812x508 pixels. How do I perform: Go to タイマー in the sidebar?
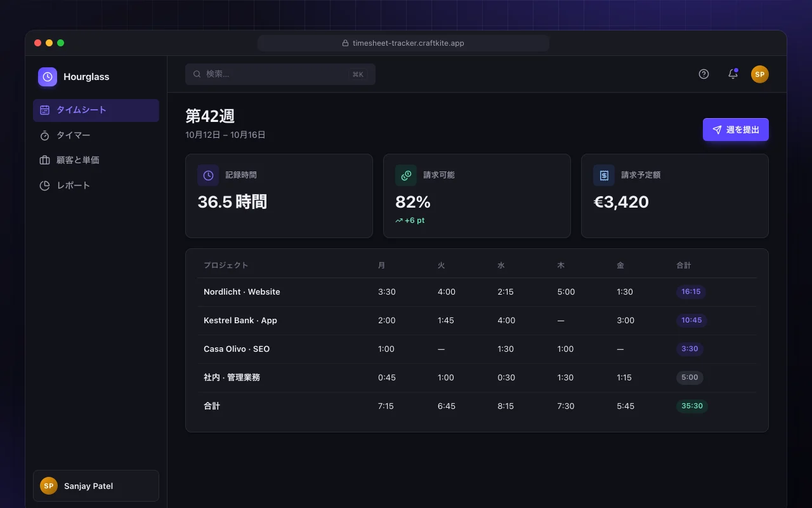[96, 135]
